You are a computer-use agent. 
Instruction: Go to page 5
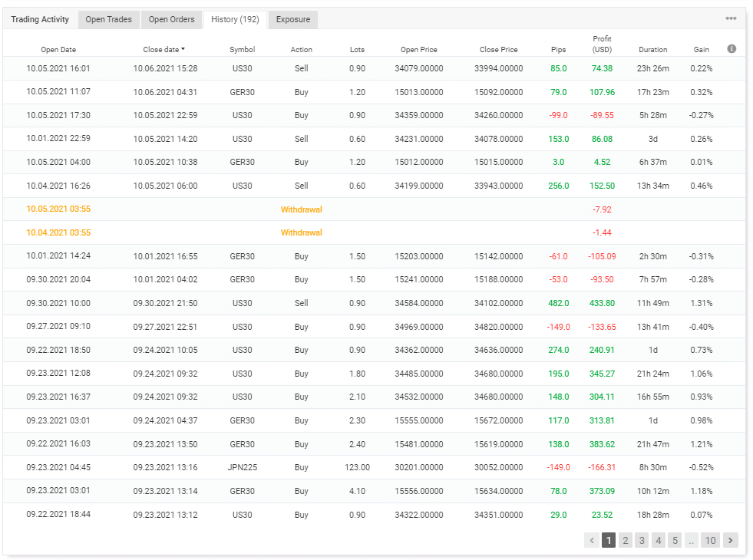click(x=675, y=540)
